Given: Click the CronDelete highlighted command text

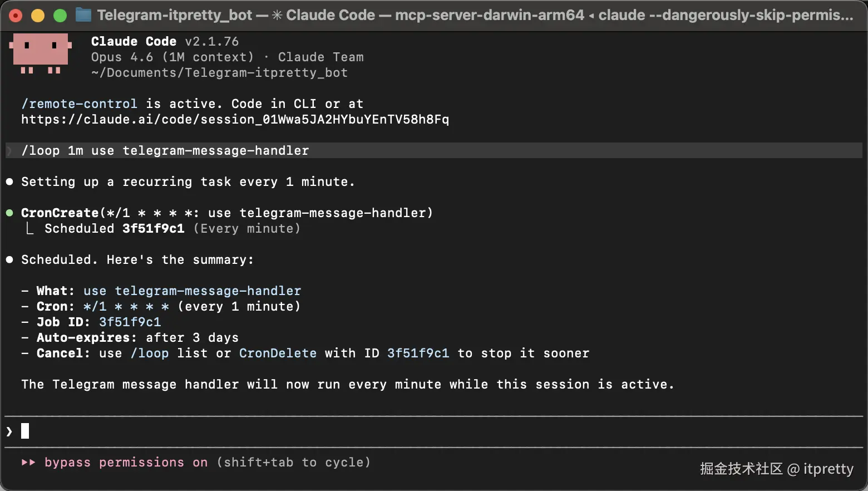Looking at the screenshot, I should click(x=278, y=353).
